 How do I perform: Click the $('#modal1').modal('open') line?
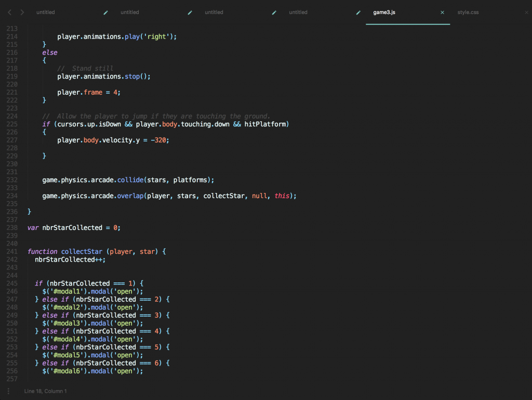[92, 291]
